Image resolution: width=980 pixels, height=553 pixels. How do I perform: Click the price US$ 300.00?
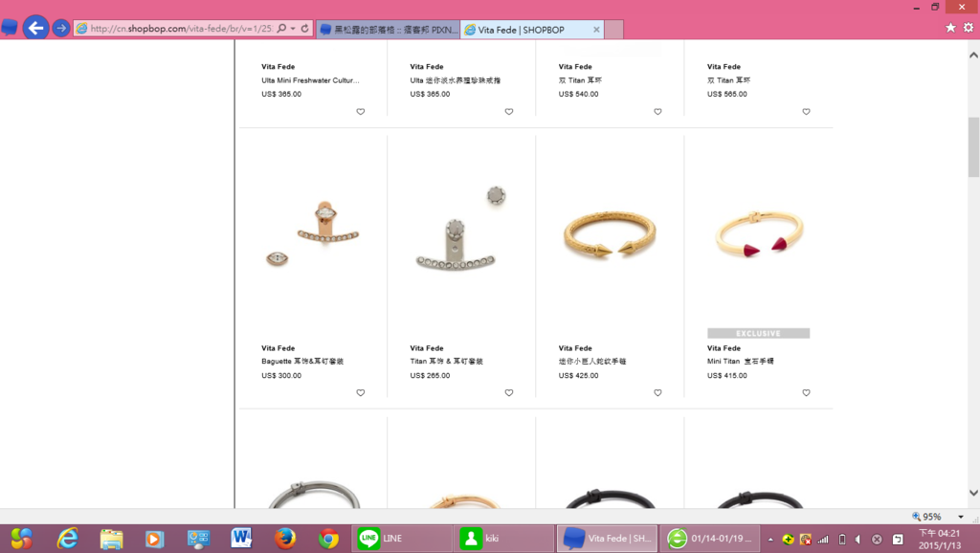(281, 376)
